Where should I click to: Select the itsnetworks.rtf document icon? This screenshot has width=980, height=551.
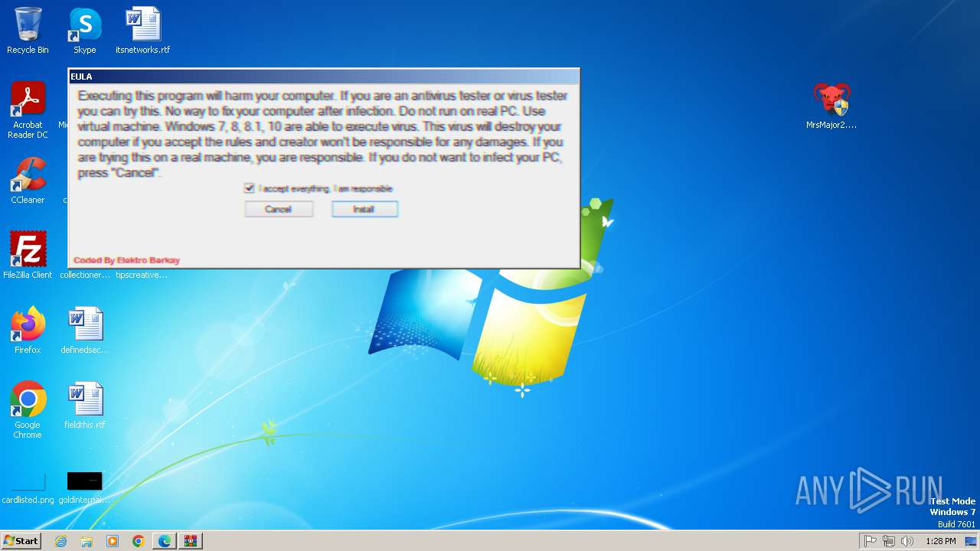(x=142, y=31)
